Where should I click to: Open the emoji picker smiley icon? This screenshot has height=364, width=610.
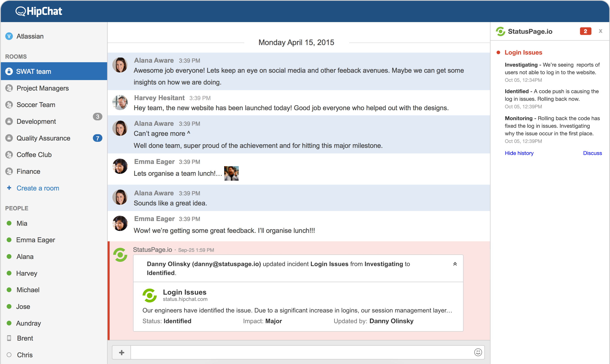click(x=478, y=352)
